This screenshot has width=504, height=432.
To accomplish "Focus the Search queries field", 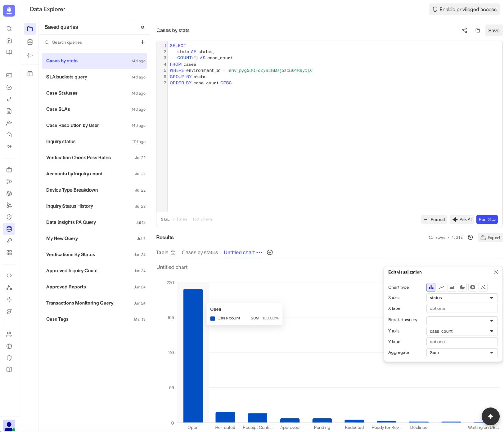I will tap(92, 42).
